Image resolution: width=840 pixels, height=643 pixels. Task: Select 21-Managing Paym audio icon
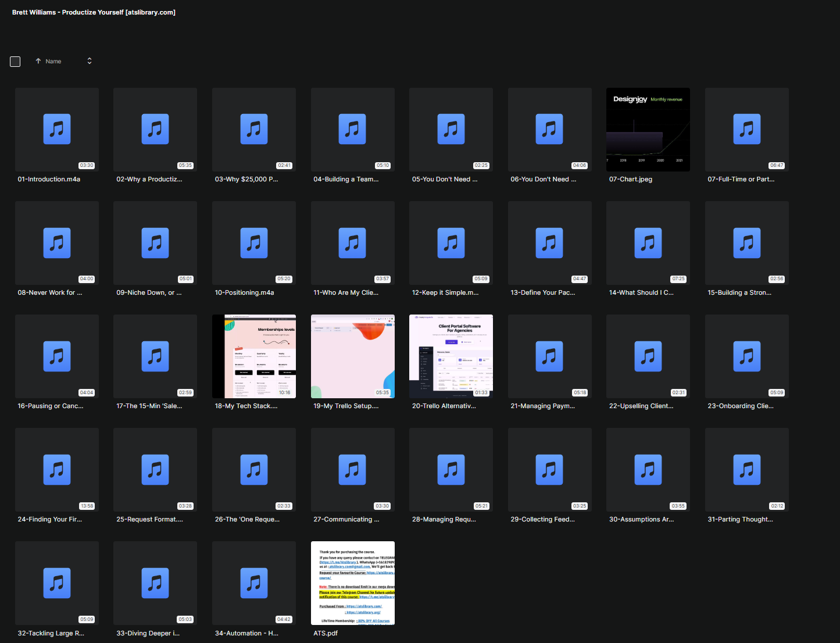549,356
